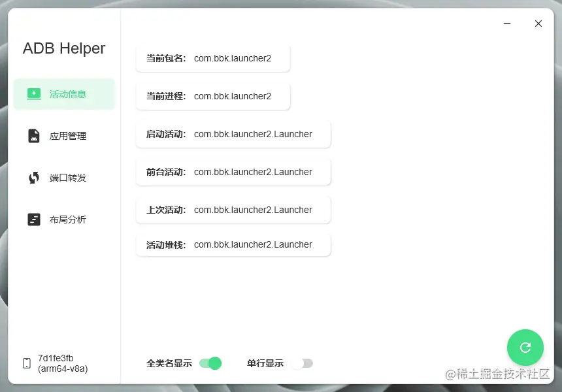The height and width of the screenshot is (392, 562).
Task: Click the ADB Helper app title
Action: pos(63,48)
